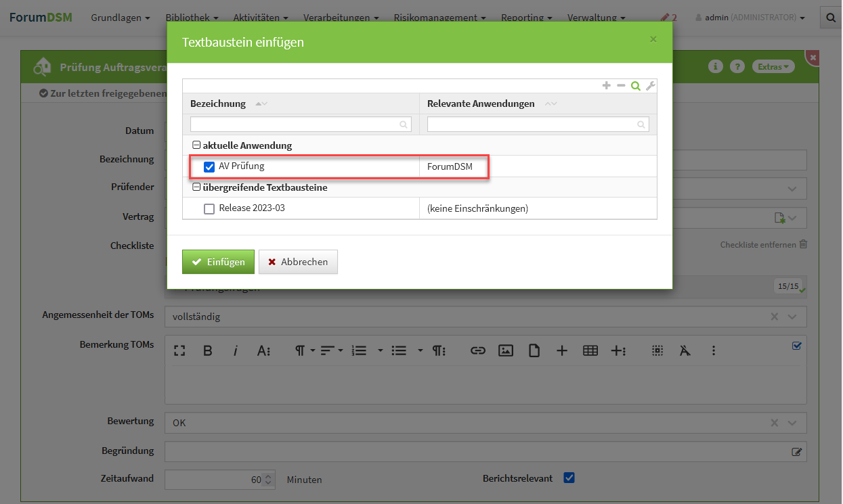Open the Reporting menu

pyautogui.click(x=526, y=18)
